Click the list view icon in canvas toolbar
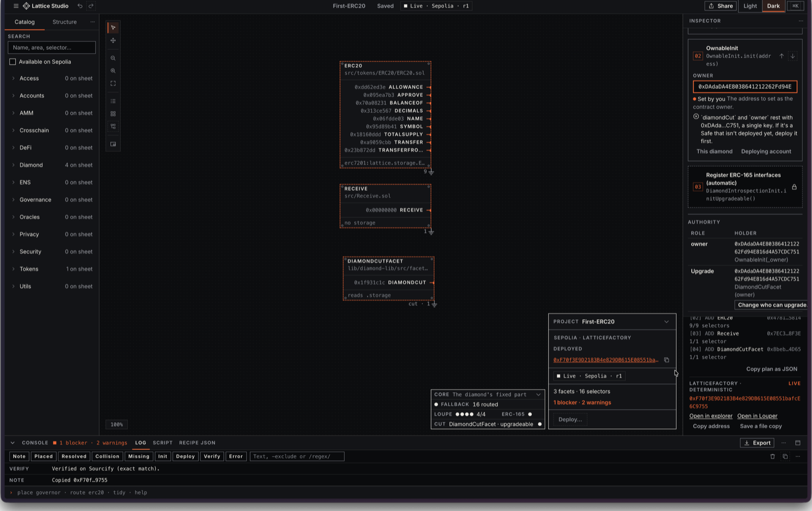 click(x=113, y=101)
